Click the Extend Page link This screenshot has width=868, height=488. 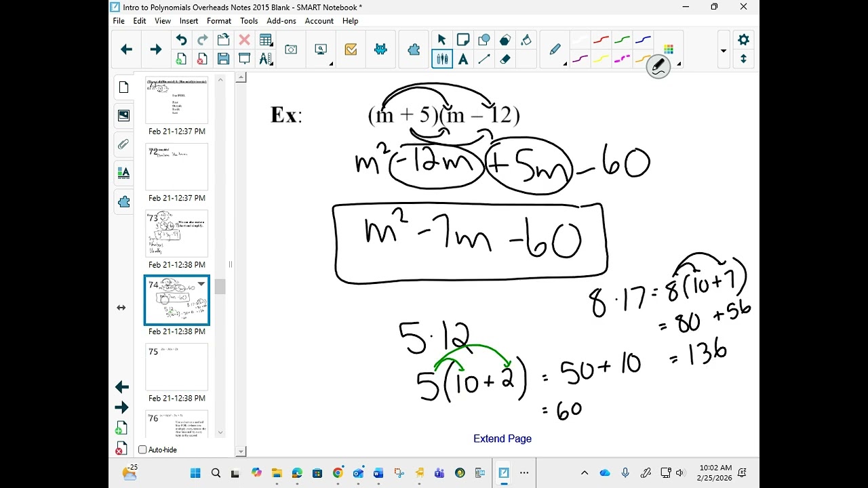click(502, 439)
